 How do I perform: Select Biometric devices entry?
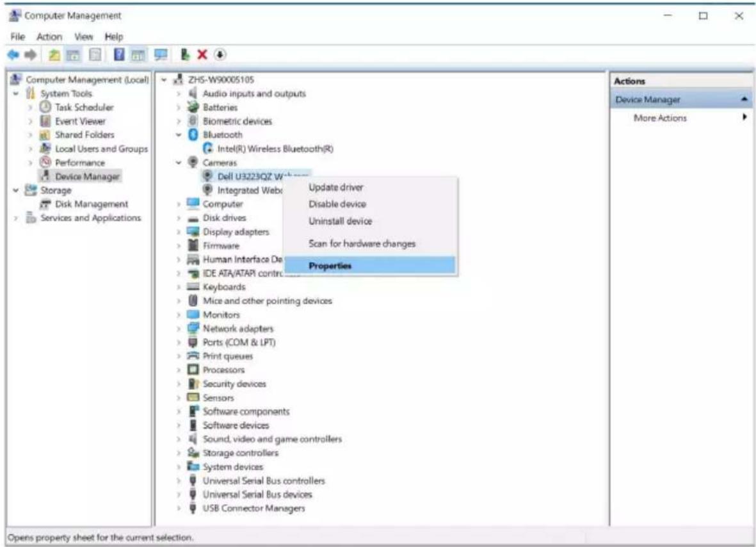point(237,120)
